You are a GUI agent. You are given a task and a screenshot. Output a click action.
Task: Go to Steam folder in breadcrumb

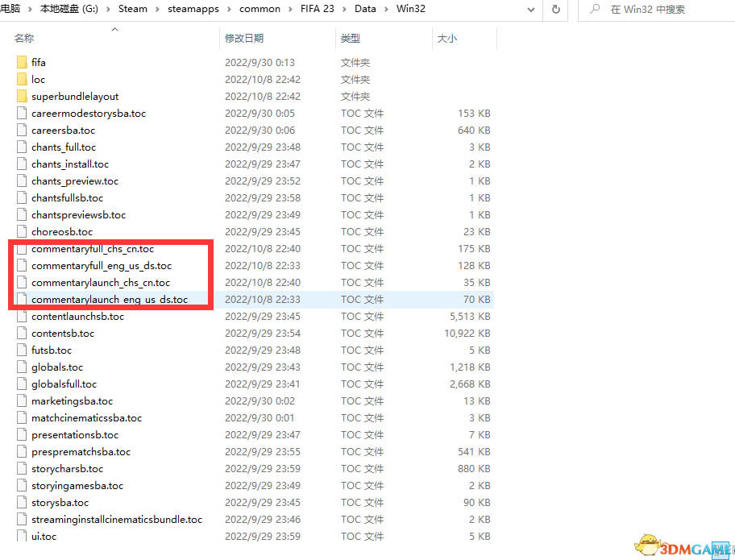[133, 9]
